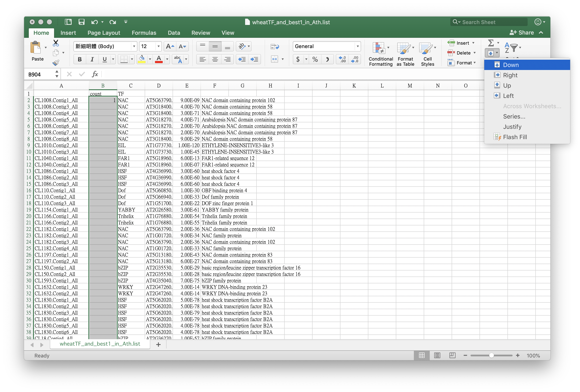This screenshot has height=392, width=580.
Task: Add a new sheet with plus button
Action: 158,345
